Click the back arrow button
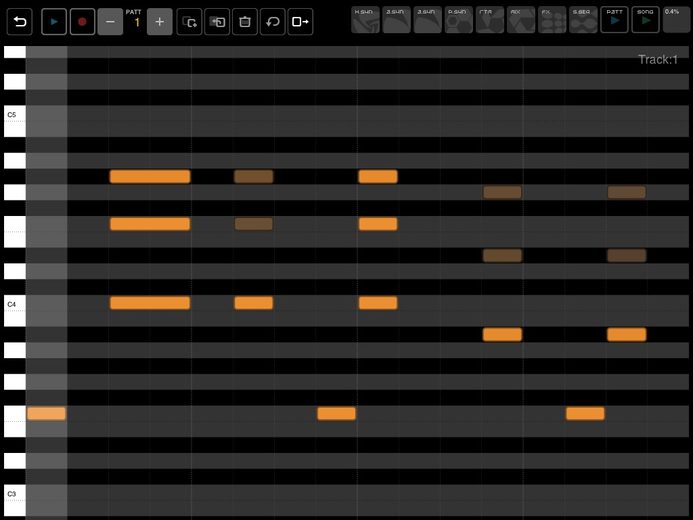693x520 pixels. (19, 22)
